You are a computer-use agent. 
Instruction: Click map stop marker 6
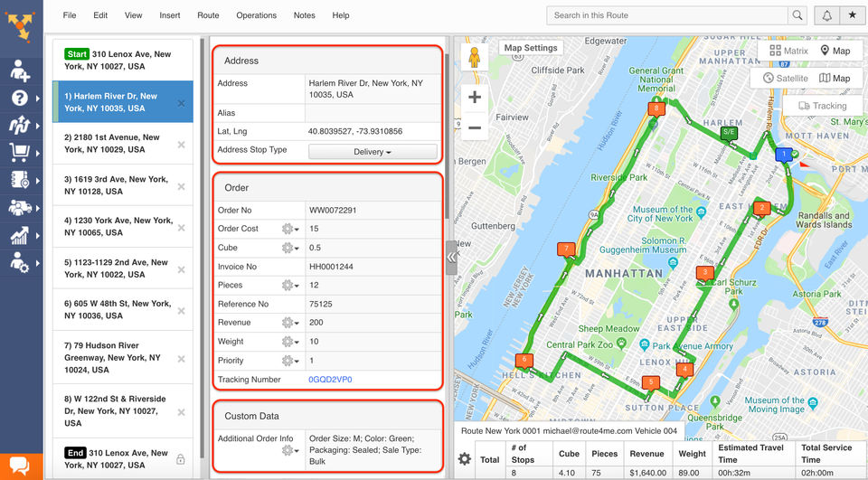tap(524, 361)
